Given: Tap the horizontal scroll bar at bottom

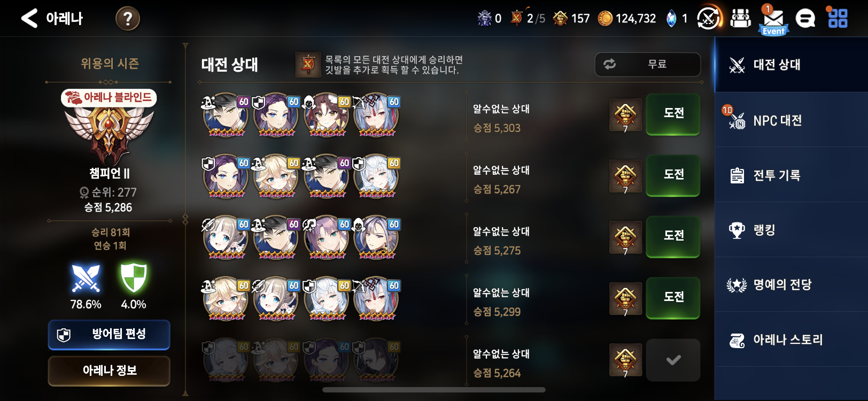Looking at the screenshot, I should (434, 390).
